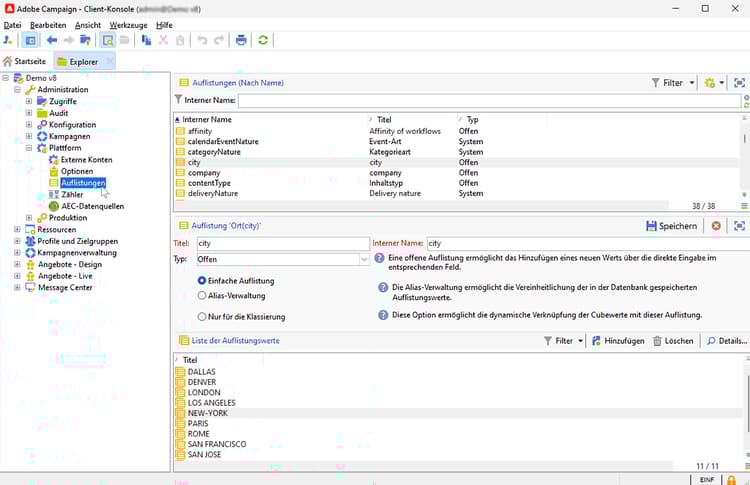Choose the Alias-Verwaltung radio option

pos(203,296)
